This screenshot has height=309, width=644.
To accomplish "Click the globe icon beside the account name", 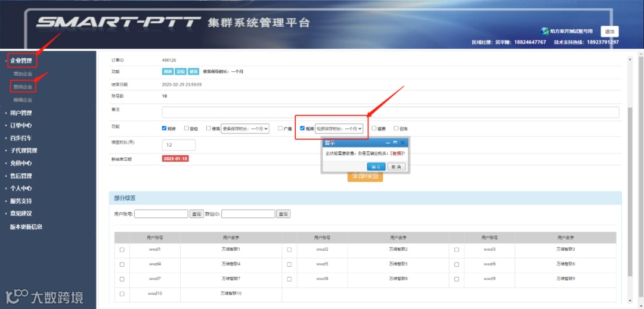I will pyautogui.click(x=545, y=32).
